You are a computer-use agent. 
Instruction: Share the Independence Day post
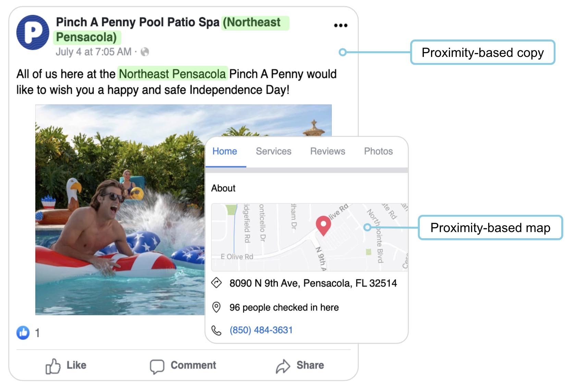click(x=300, y=366)
